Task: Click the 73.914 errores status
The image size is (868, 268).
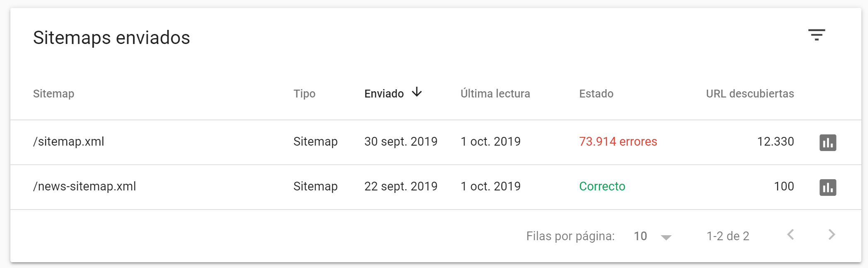Action: coord(618,141)
